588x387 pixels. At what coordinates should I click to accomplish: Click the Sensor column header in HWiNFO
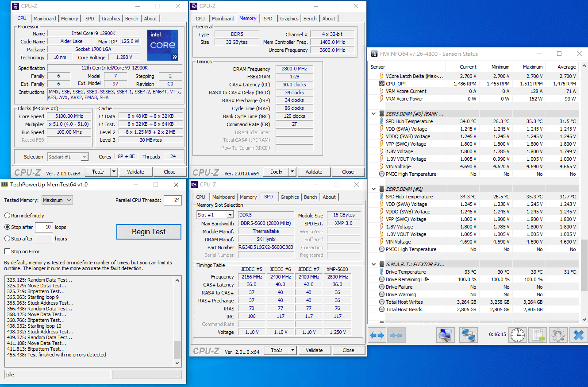407,67
